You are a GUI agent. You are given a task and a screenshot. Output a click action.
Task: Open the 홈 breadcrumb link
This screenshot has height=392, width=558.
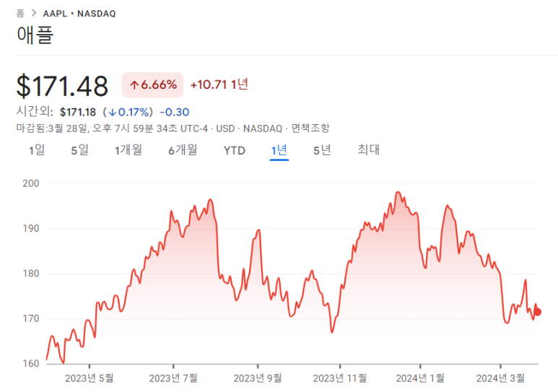point(20,14)
